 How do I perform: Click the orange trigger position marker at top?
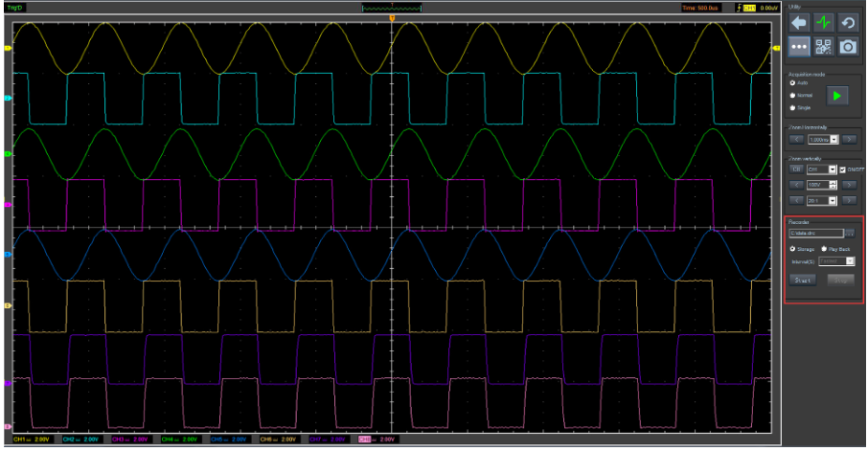coord(392,19)
